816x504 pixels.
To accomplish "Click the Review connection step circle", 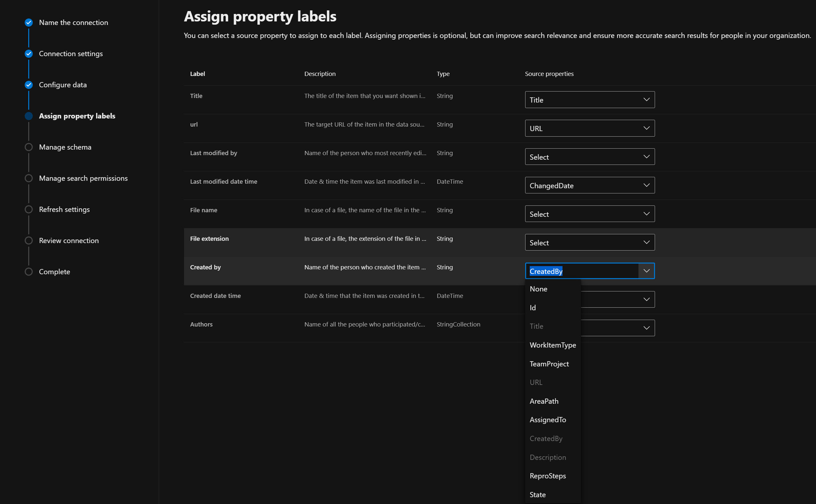I will 29,241.
